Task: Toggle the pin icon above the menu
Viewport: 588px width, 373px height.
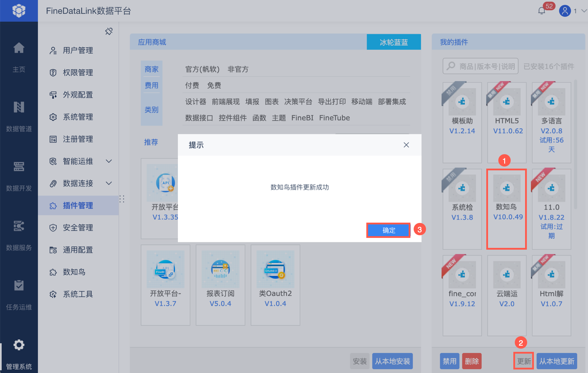Action: [x=109, y=31]
